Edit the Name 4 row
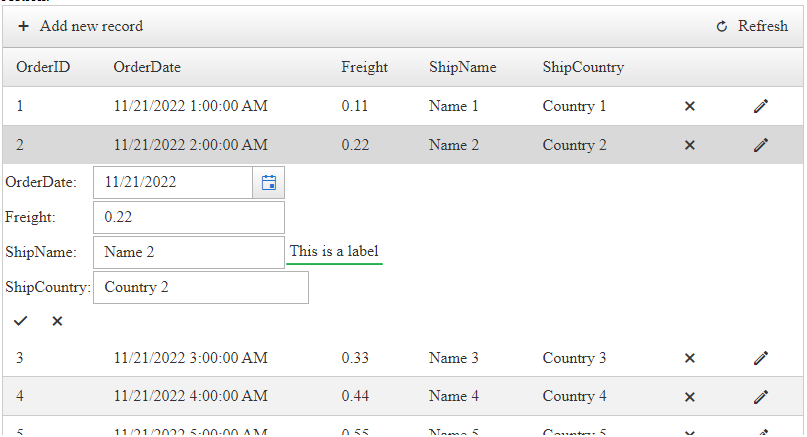 coord(761,396)
